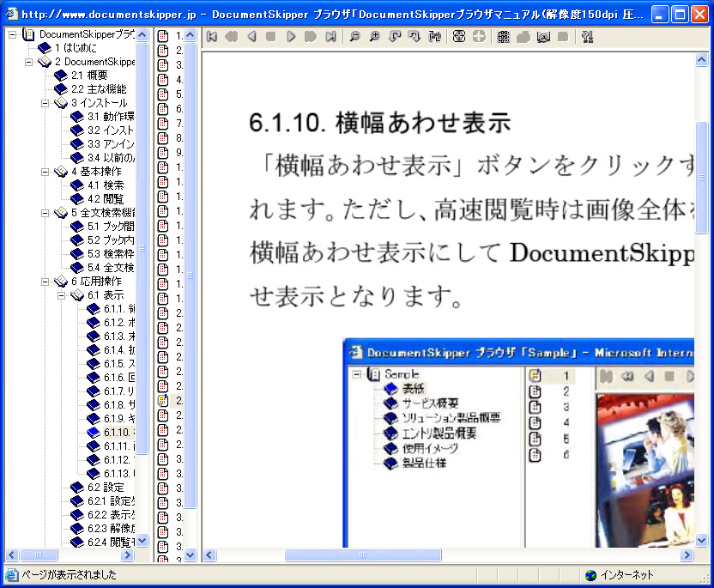Collapse the DocumentSkipper root tree node
714x588 pixels.
pyautogui.click(x=12, y=34)
